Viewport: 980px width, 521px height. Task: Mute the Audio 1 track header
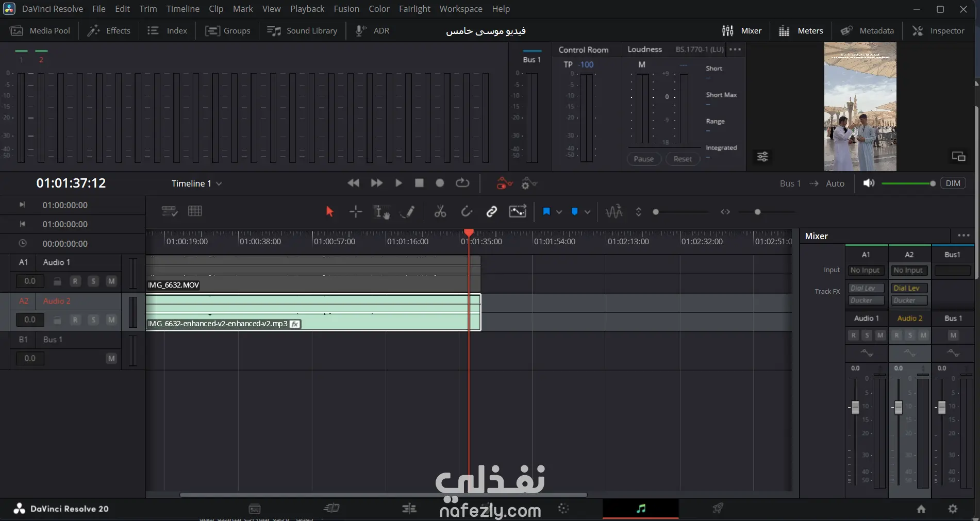click(111, 281)
